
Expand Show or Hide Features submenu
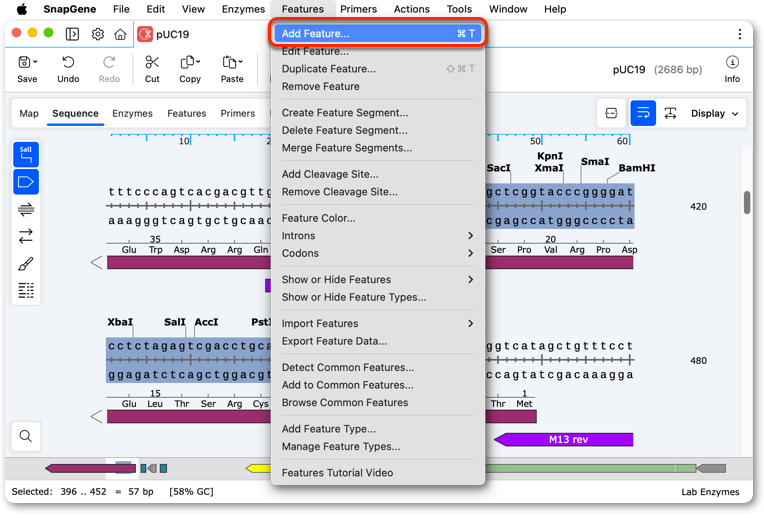(378, 280)
